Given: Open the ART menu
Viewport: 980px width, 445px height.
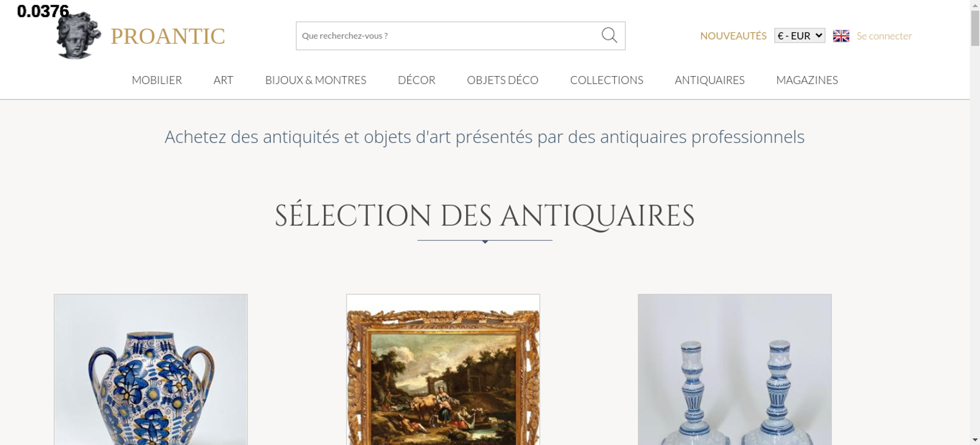Looking at the screenshot, I should point(223,80).
